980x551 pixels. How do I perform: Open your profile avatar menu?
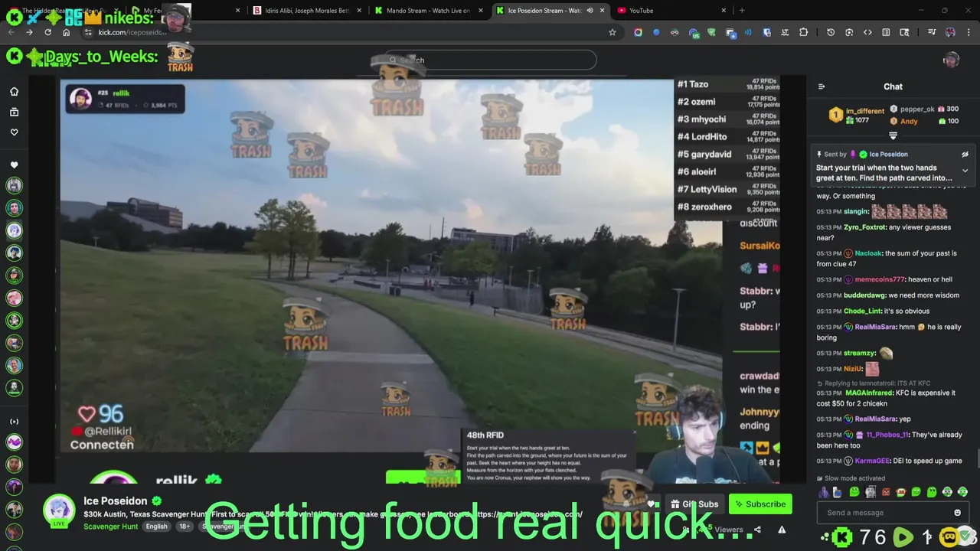click(x=951, y=60)
